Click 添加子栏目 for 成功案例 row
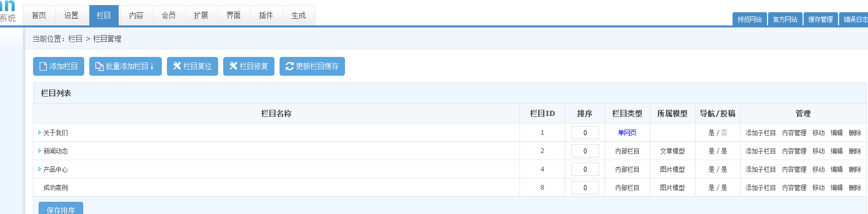The height and width of the screenshot is (214, 868). 760,188
